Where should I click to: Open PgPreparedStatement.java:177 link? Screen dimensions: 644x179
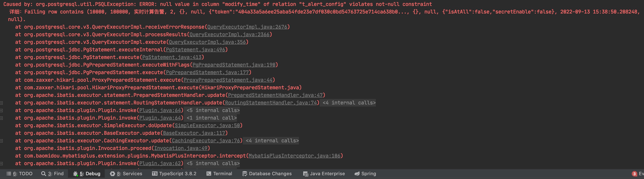click(x=207, y=72)
